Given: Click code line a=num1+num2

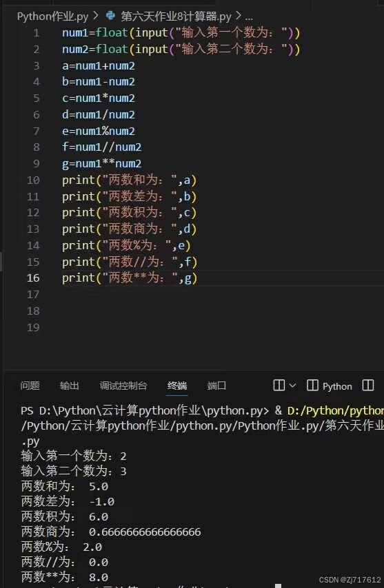Looking at the screenshot, I should tap(99, 65).
